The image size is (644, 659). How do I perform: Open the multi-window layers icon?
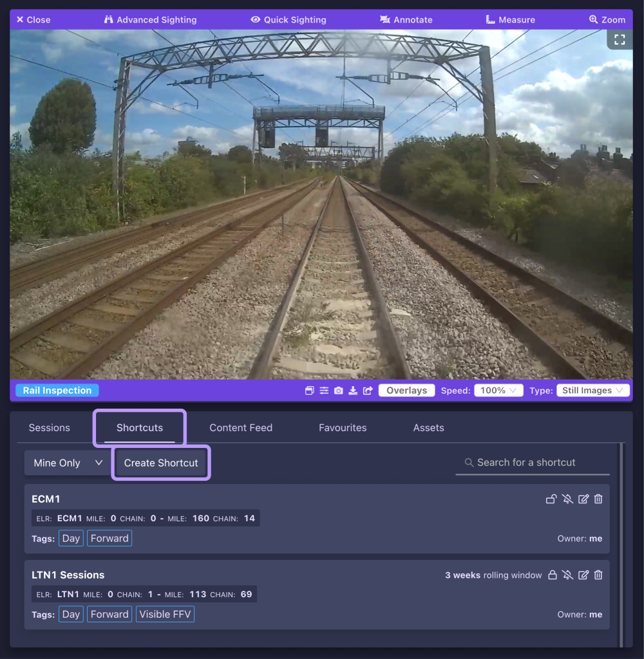click(310, 391)
